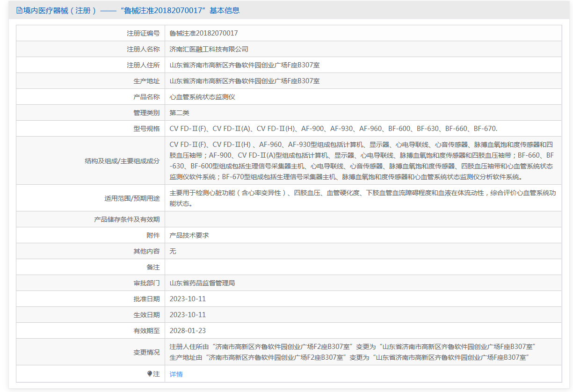The height and width of the screenshot is (392, 573).
Task: Select registration number 鲁械注准20182070017 value
Action: click(203, 33)
